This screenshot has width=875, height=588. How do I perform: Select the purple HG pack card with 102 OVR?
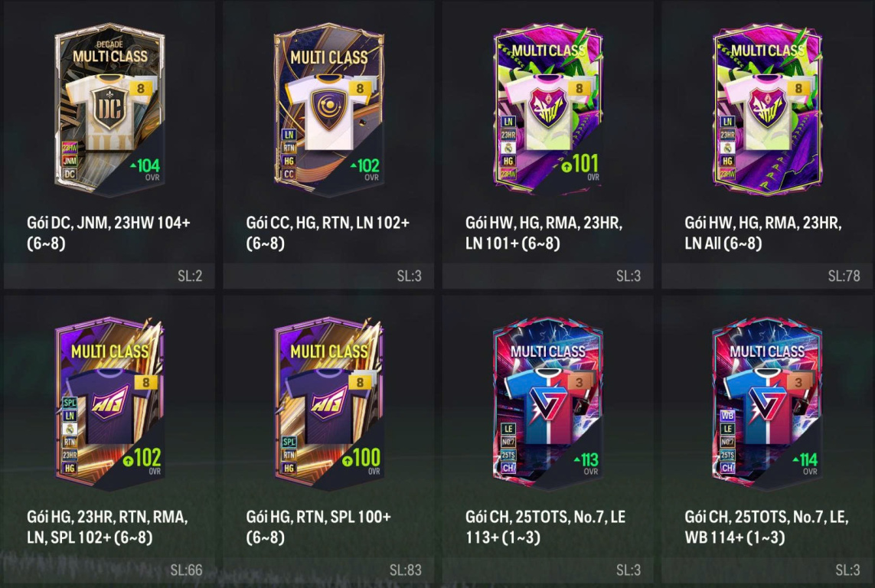(109, 404)
